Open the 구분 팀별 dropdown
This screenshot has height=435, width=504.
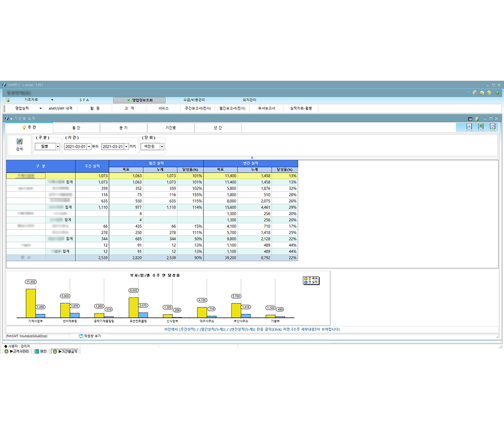coord(58,146)
